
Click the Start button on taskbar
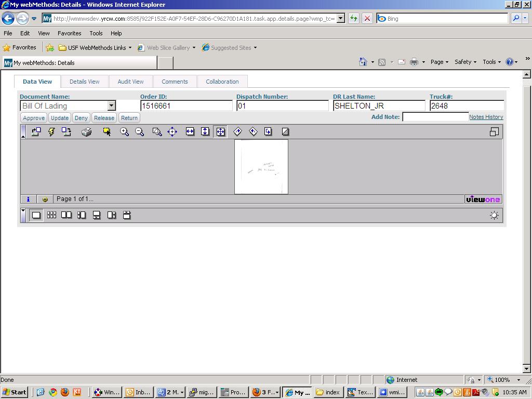point(14,392)
